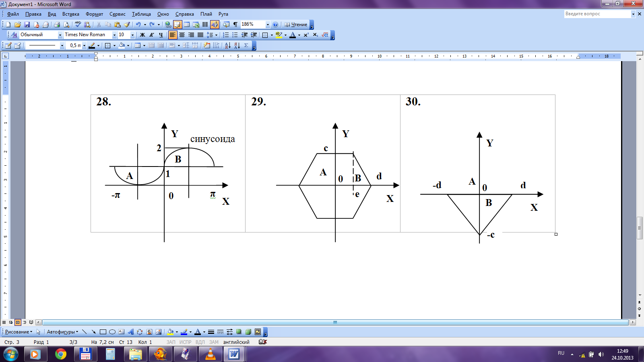Open the Вставка menu

coord(70,14)
